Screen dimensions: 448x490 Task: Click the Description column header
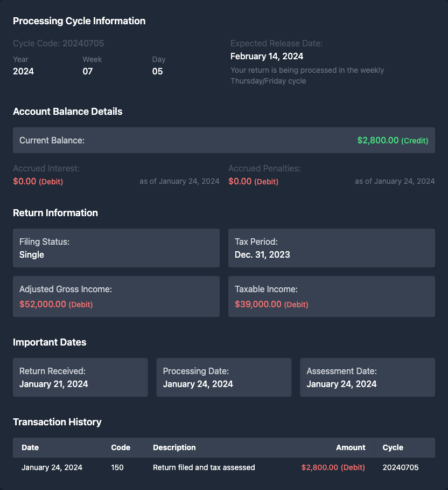pyautogui.click(x=174, y=447)
